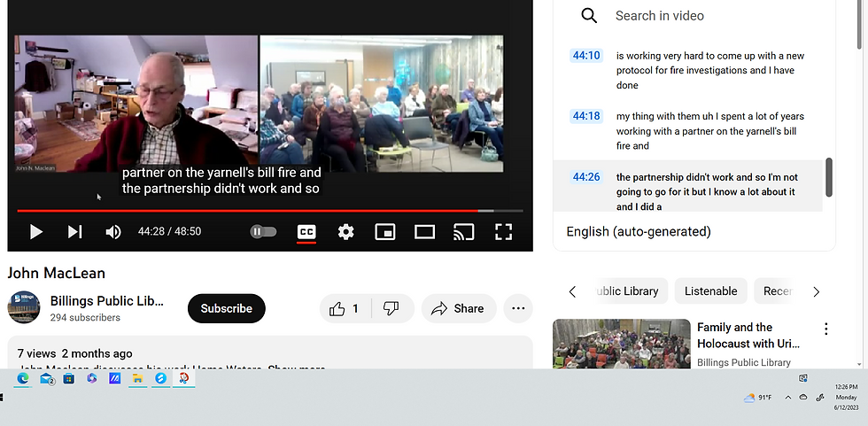
Task: Jump to transcript timestamp 44:18
Action: click(586, 116)
